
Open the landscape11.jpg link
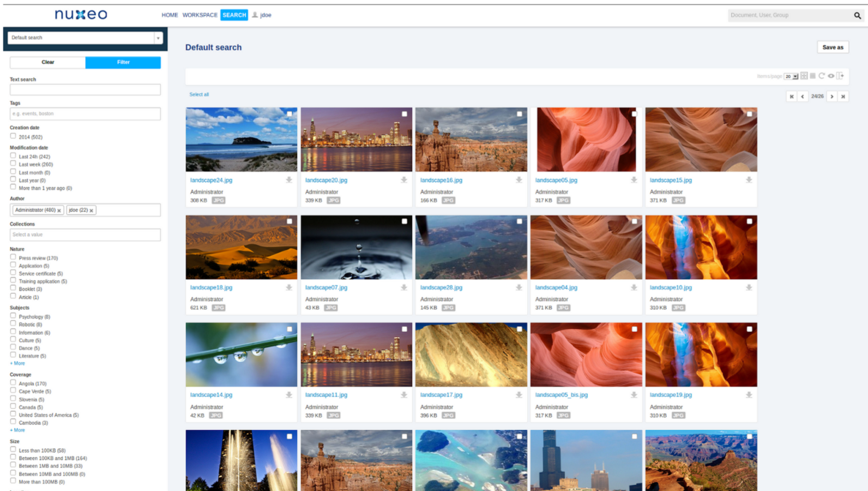coord(326,395)
